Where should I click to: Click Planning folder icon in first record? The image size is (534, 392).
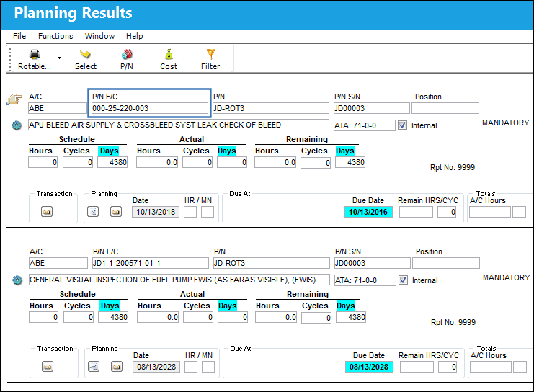[116, 212]
